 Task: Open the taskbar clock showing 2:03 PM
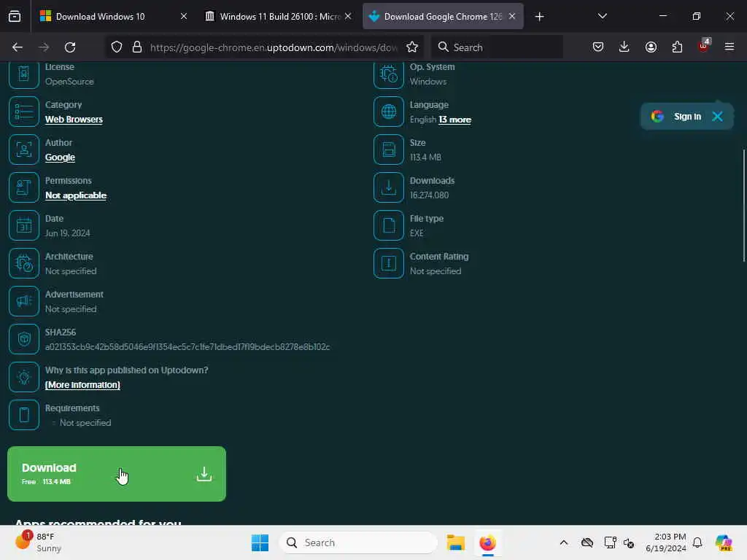pyautogui.click(x=666, y=542)
